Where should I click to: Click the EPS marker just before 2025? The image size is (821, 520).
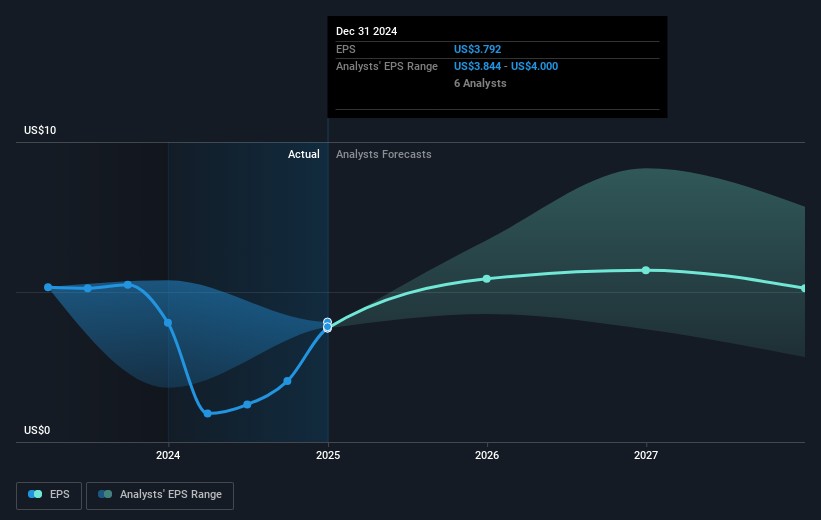[x=287, y=381]
